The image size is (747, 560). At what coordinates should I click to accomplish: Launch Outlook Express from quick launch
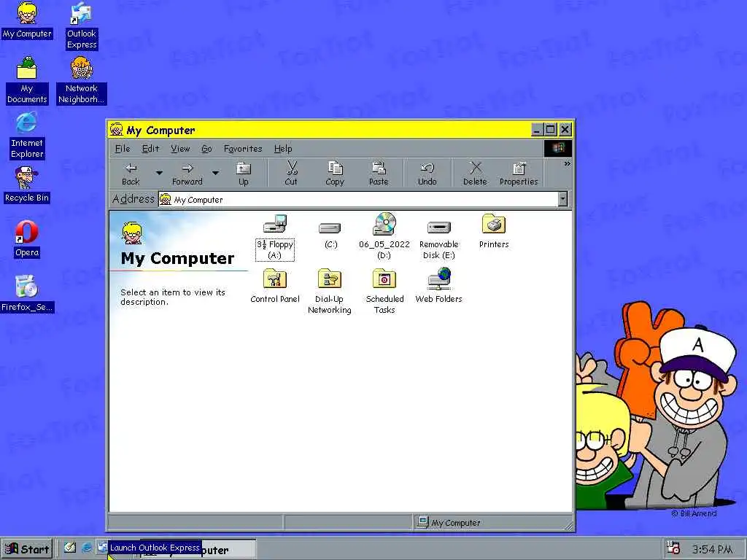102,548
